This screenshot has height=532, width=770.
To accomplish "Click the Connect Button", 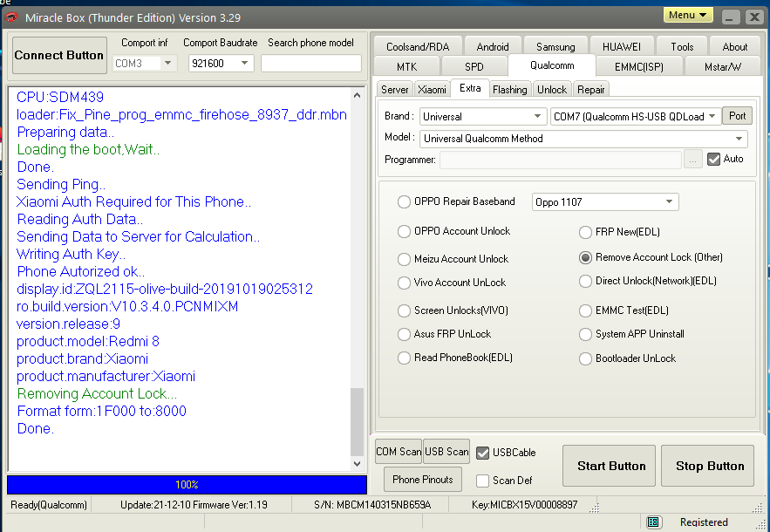I will point(59,55).
